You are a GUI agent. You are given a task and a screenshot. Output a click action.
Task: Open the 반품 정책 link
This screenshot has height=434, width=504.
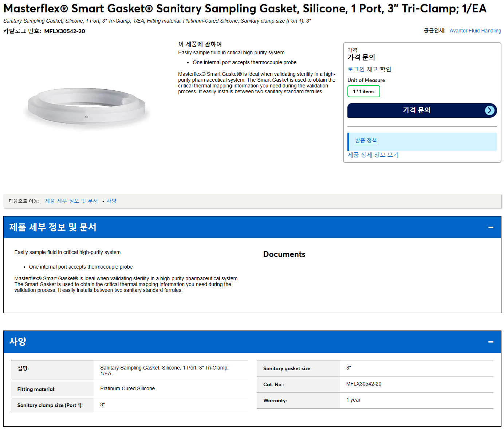366,141
